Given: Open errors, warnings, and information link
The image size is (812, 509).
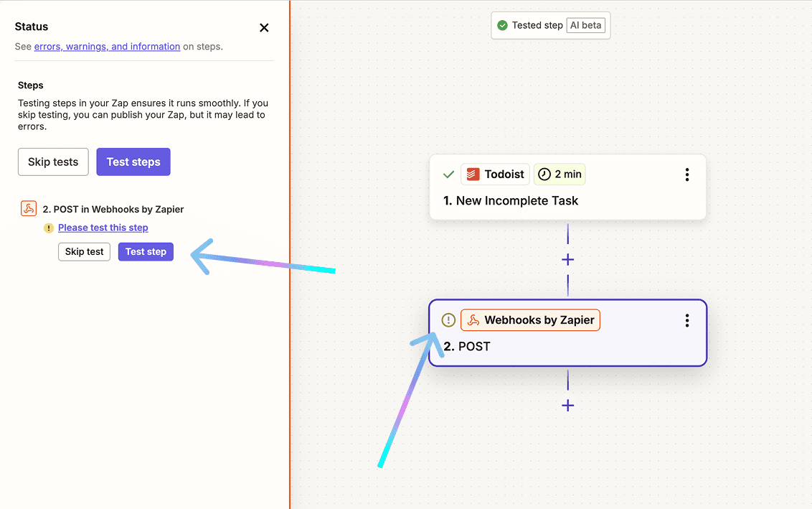Looking at the screenshot, I should coord(107,47).
